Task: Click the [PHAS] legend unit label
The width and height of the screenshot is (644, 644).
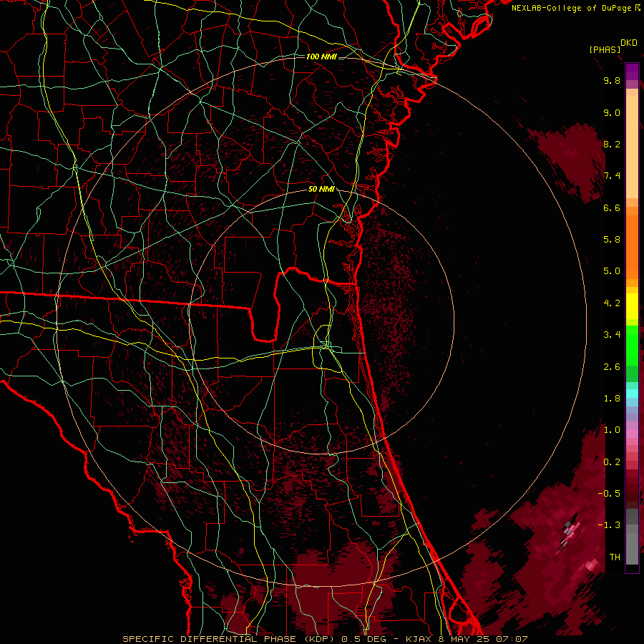Action: point(605,49)
